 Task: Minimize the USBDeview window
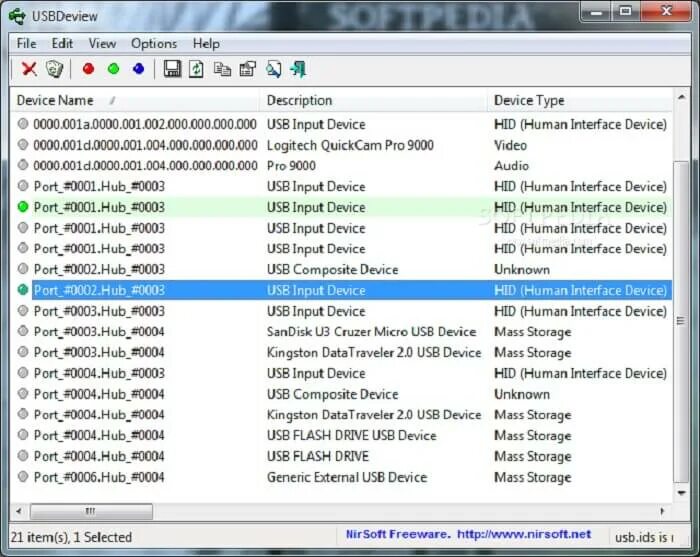pos(596,12)
